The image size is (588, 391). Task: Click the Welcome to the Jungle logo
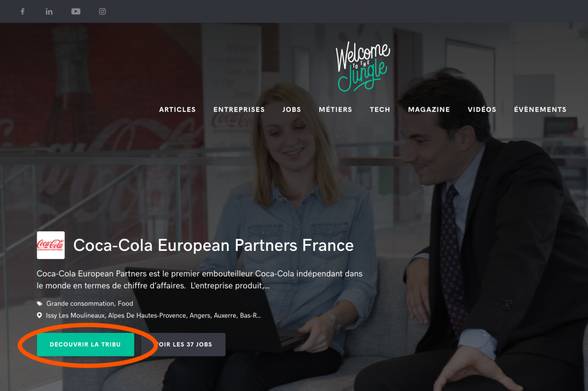coord(363,67)
